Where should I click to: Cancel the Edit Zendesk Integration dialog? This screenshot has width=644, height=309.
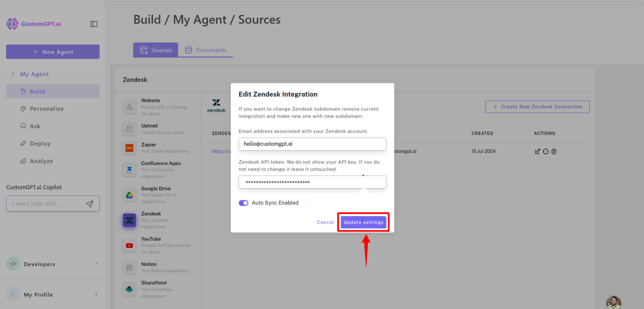[325, 222]
